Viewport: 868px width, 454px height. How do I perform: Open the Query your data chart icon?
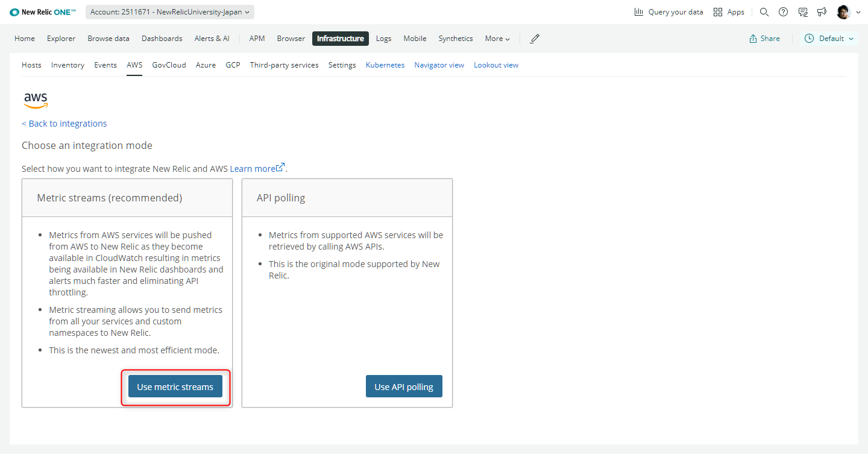click(639, 12)
